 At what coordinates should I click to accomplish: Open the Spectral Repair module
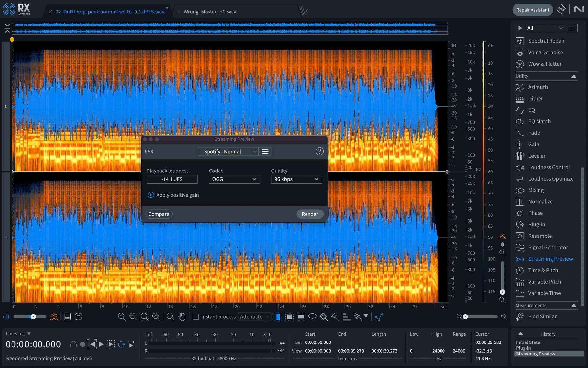coord(546,41)
